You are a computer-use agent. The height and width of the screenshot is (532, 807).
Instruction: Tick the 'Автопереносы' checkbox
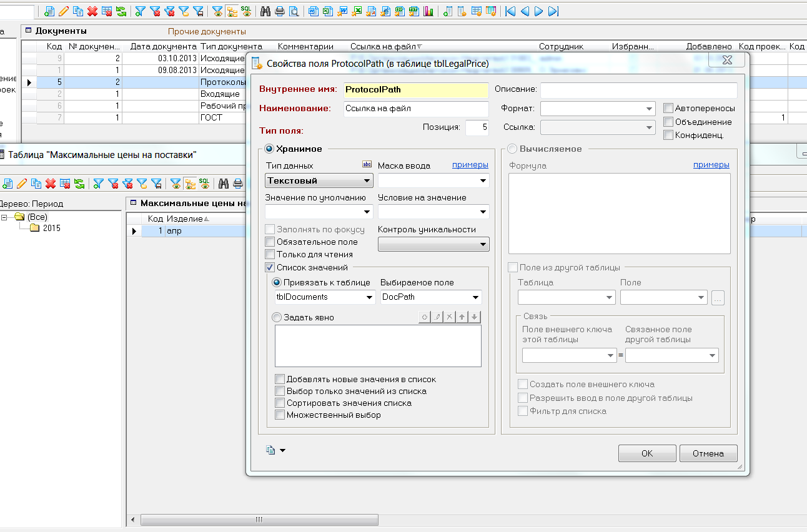click(x=668, y=108)
